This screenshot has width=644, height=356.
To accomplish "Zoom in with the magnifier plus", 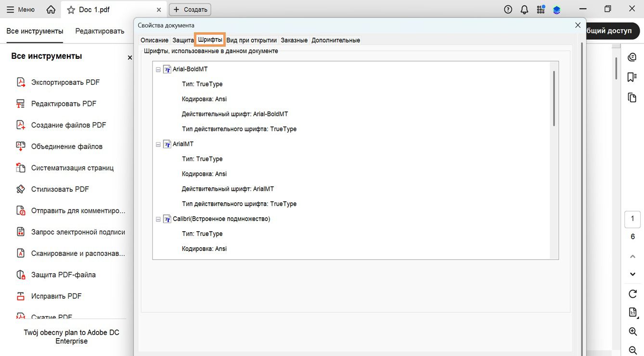I will (x=633, y=331).
